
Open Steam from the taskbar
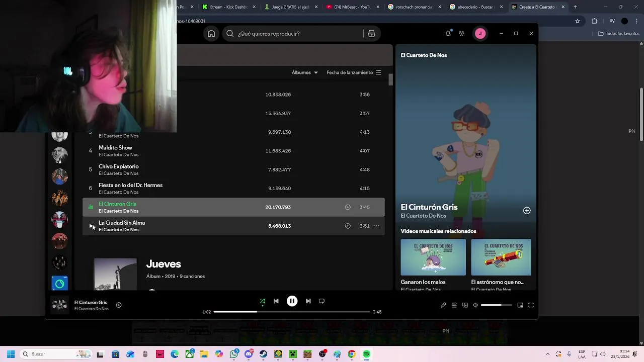tap(263, 354)
